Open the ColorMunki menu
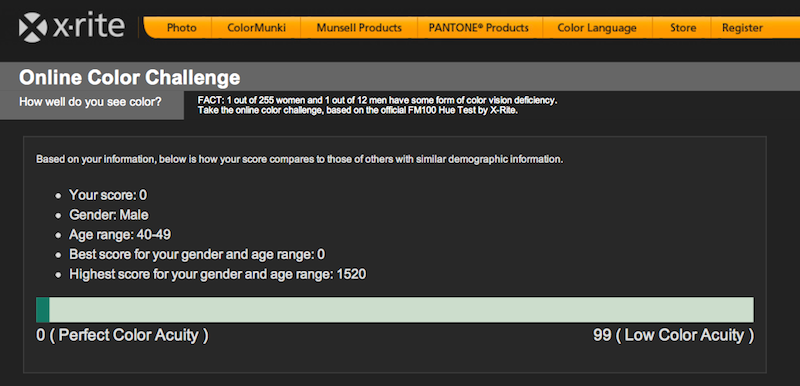 click(256, 28)
